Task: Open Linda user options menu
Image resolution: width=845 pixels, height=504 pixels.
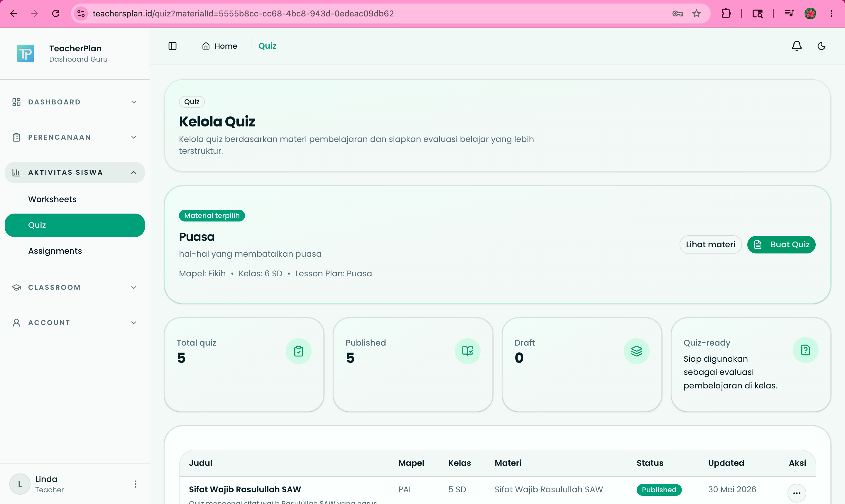Action: coord(135,484)
